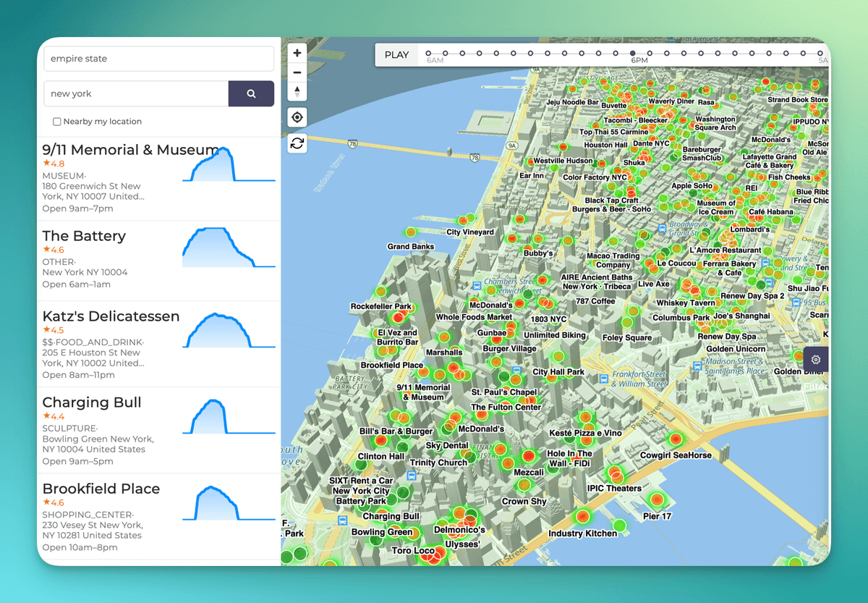Image resolution: width=868 pixels, height=603 pixels.
Task: Click the Toro Loco map label
Action: click(x=414, y=551)
